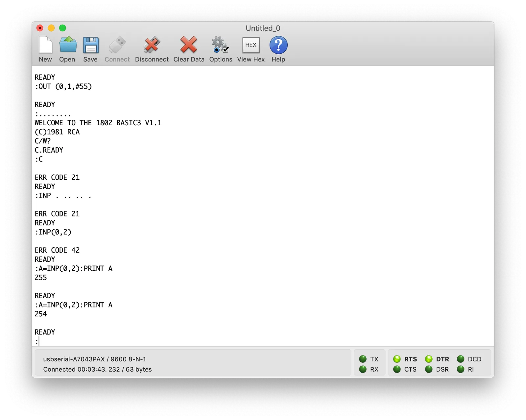
Task: Click the CTS status indicator
Action: tap(397, 369)
